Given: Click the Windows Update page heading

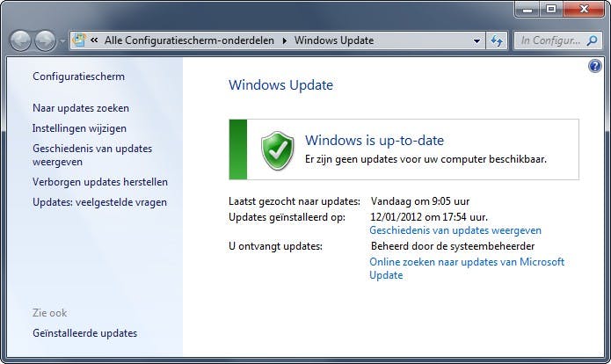Looking at the screenshot, I should click(x=281, y=85).
